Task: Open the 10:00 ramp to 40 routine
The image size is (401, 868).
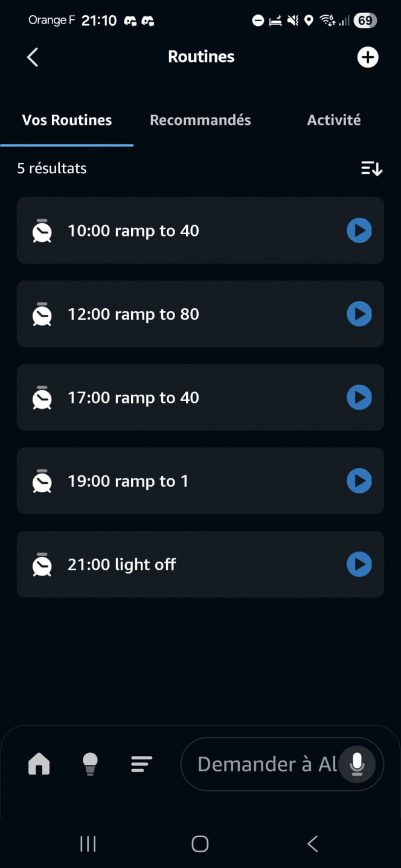Action: (x=181, y=230)
